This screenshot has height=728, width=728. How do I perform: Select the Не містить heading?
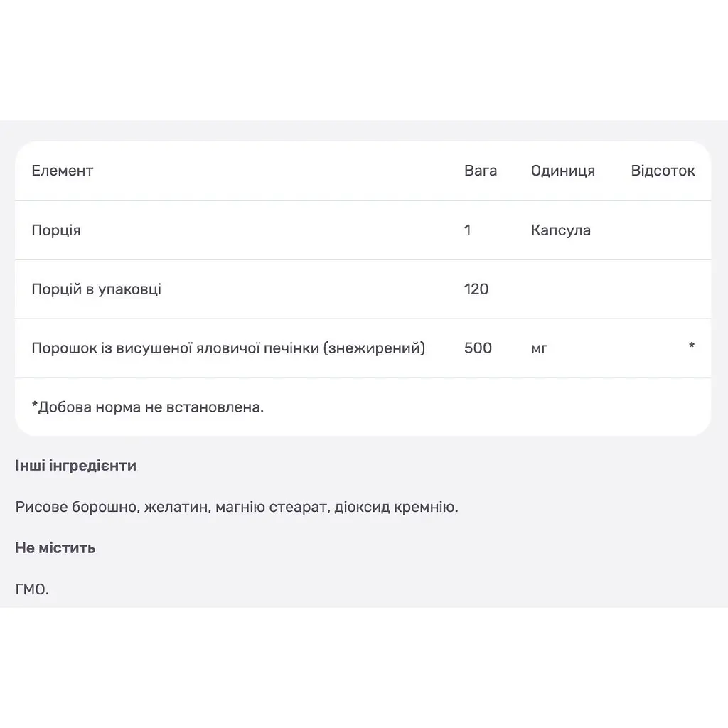coord(55,548)
